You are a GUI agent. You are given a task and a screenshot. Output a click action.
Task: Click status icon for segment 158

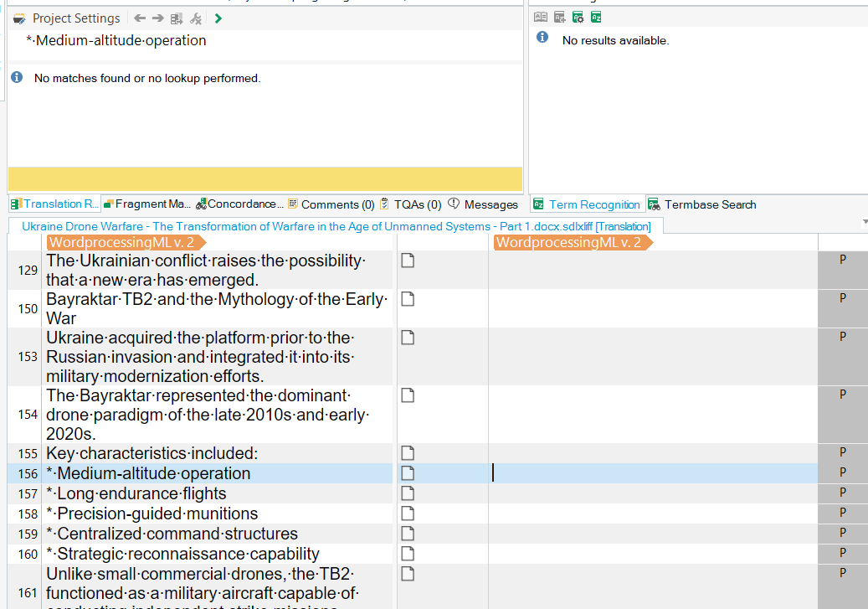click(408, 514)
